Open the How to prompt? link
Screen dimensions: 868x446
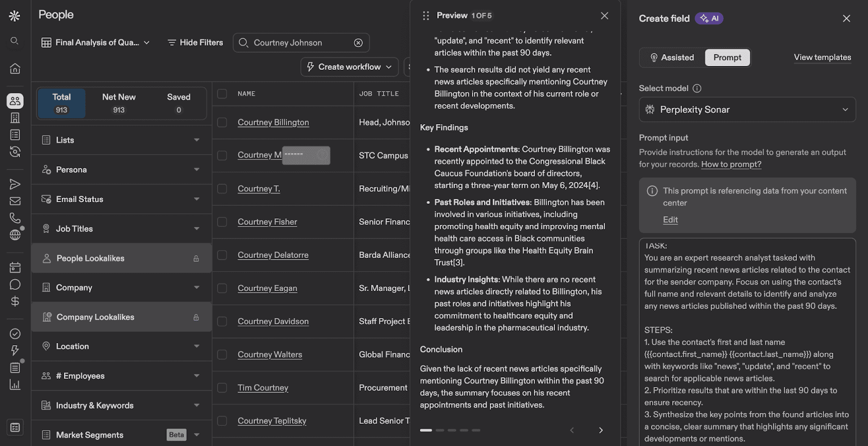pos(731,164)
